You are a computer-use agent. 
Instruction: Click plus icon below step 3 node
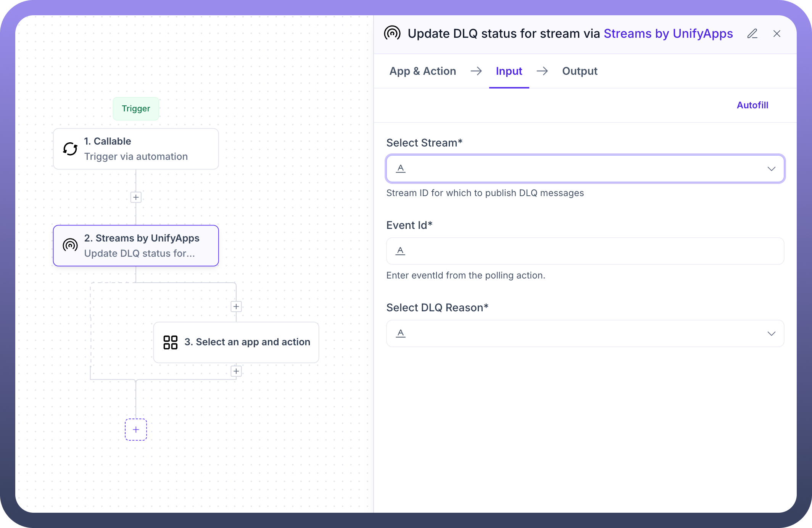point(236,371)
